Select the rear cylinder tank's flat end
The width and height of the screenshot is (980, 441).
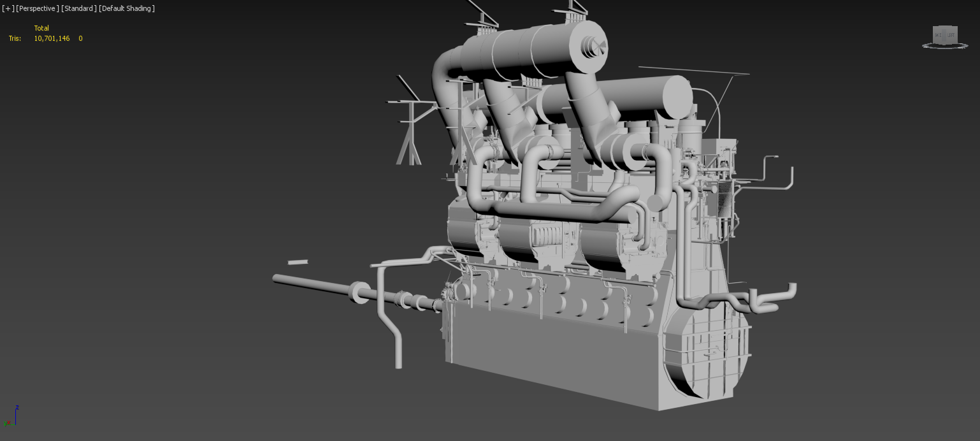click(x=677, y=96)
